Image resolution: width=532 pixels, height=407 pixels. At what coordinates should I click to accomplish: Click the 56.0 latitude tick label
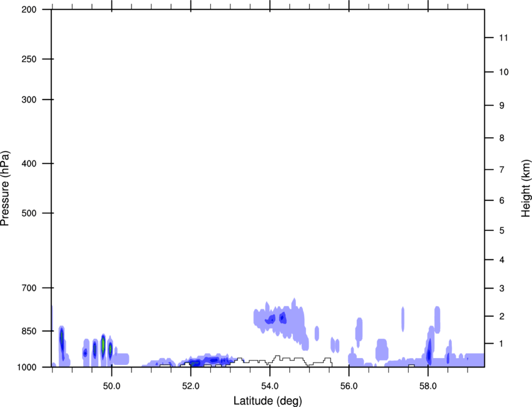tap(349, 386)
